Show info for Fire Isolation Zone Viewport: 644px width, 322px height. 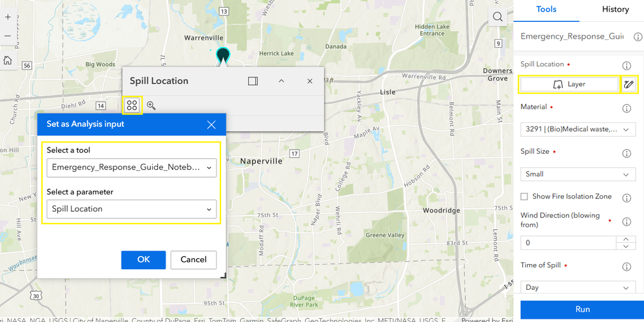(x=627, y=198)
